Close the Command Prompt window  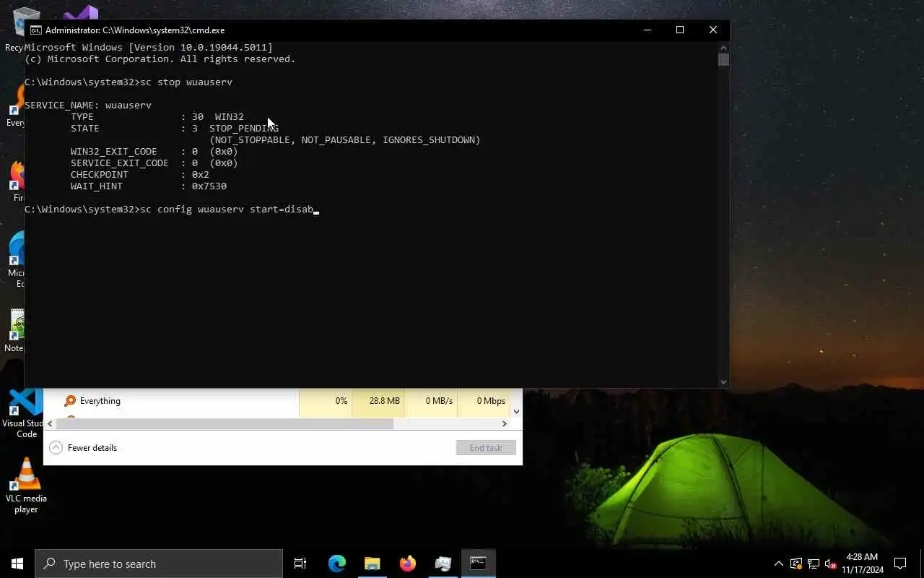coord(713,30)
